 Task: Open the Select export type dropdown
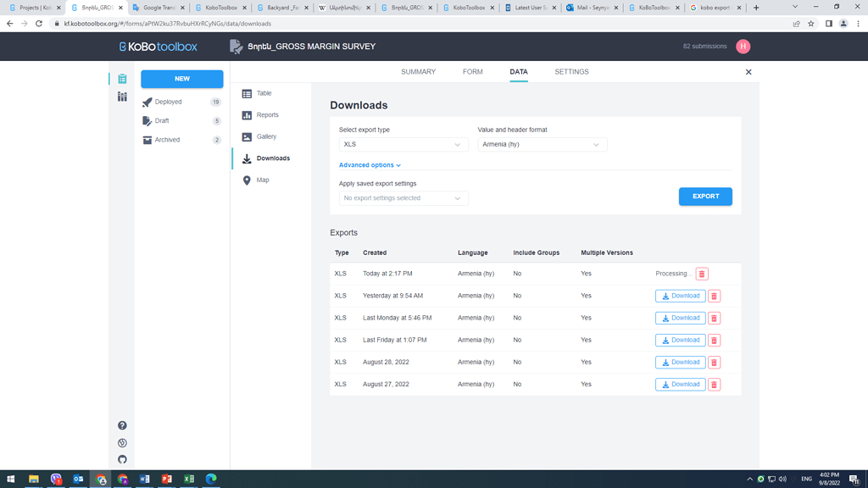point(403,144)
